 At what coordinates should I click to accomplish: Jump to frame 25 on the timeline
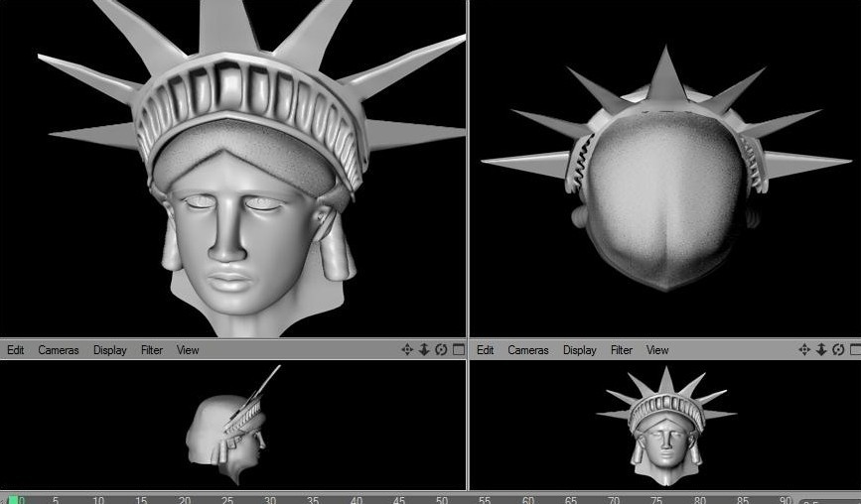(x=226, y=500)
